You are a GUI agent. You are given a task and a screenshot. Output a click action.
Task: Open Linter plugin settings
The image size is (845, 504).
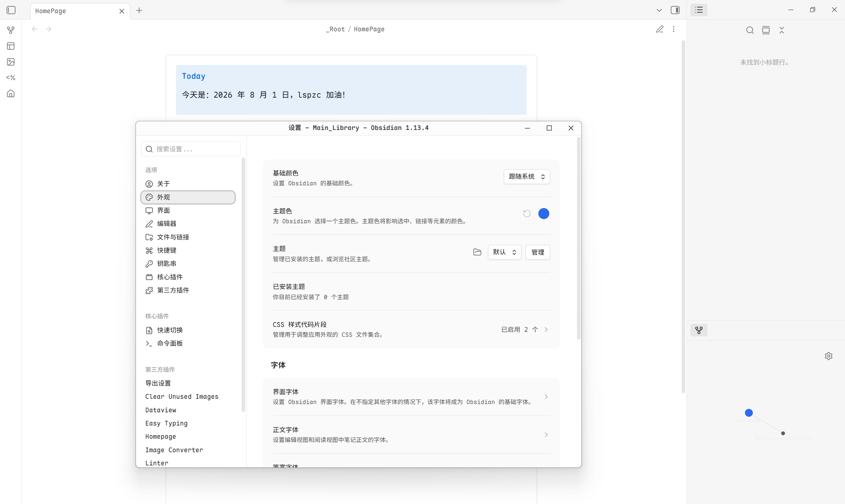point(188,463)
